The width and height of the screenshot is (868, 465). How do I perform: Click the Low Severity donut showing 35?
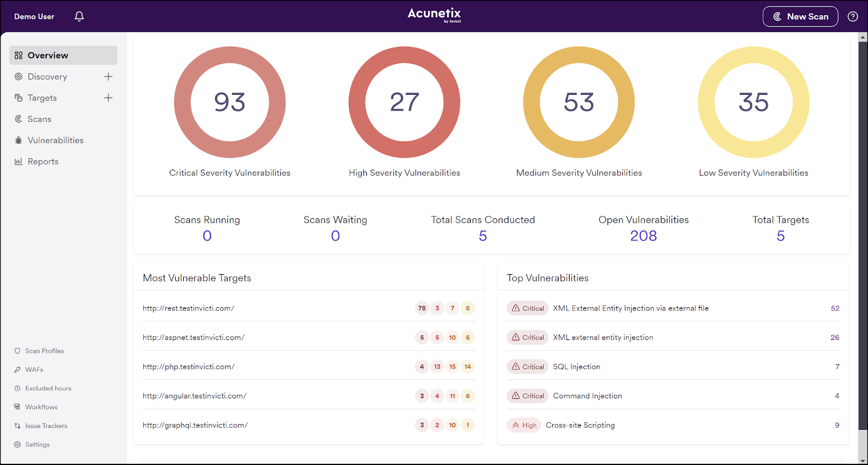pyautogui.click(x=754, y=102)
